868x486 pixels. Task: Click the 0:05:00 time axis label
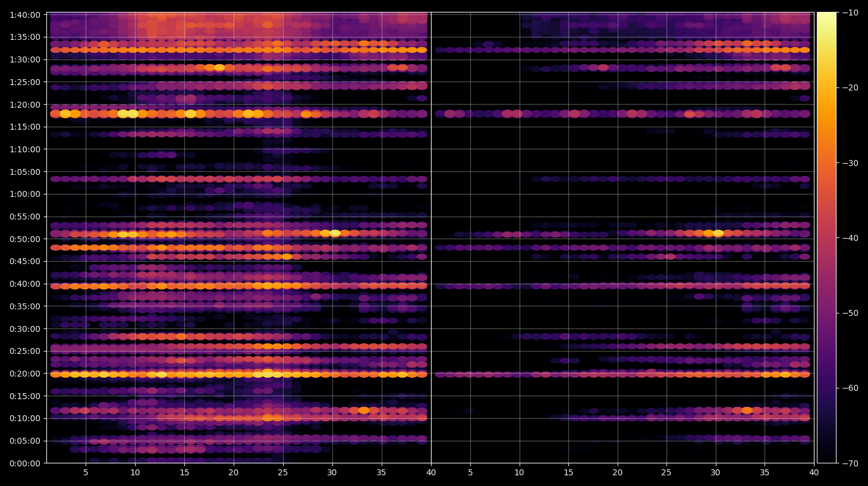tap(25, 441)
